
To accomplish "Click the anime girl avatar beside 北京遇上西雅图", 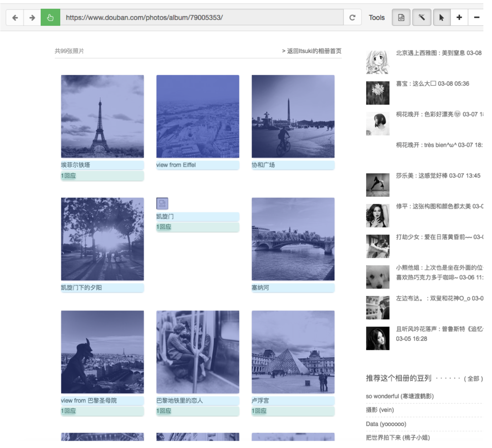I will click(378, 62).
